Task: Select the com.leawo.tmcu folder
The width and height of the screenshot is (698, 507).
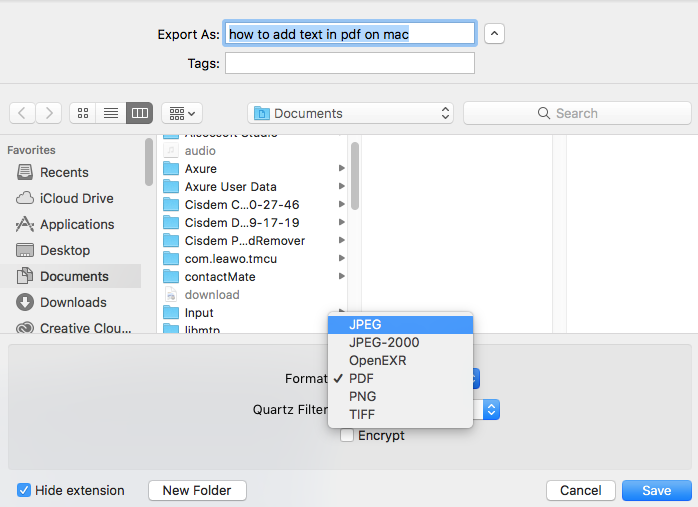Action: [x=252, y=259]
